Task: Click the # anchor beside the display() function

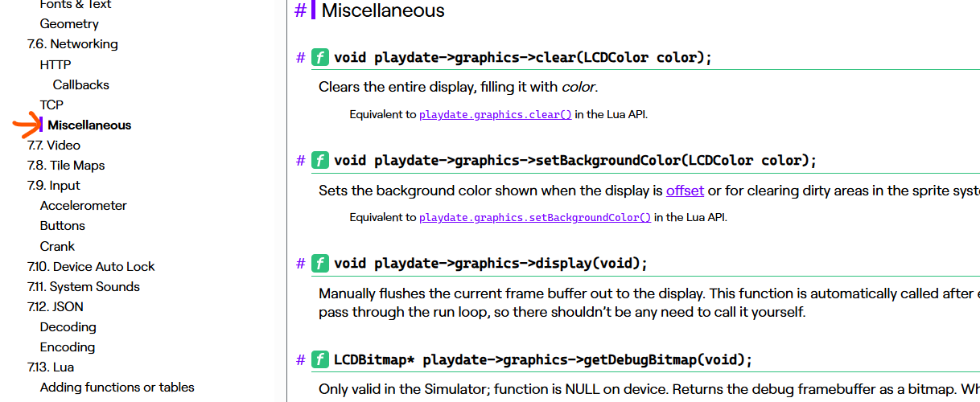Action: [300, 264]
